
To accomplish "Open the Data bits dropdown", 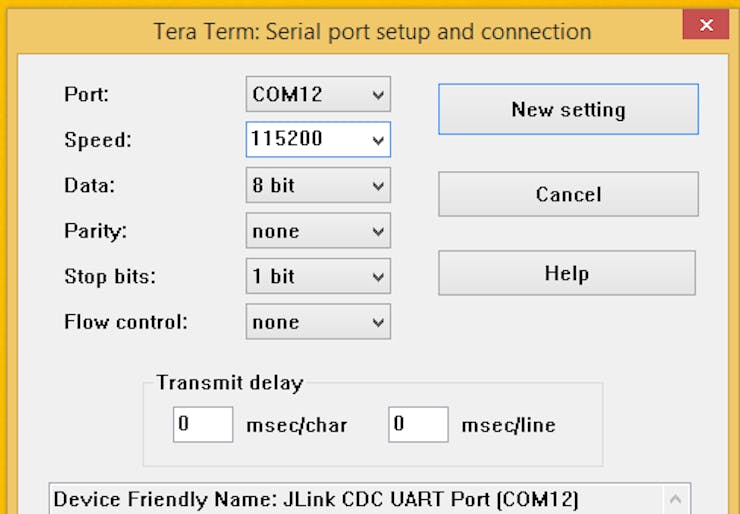I will pyautogui.click(x=318, y=186).
